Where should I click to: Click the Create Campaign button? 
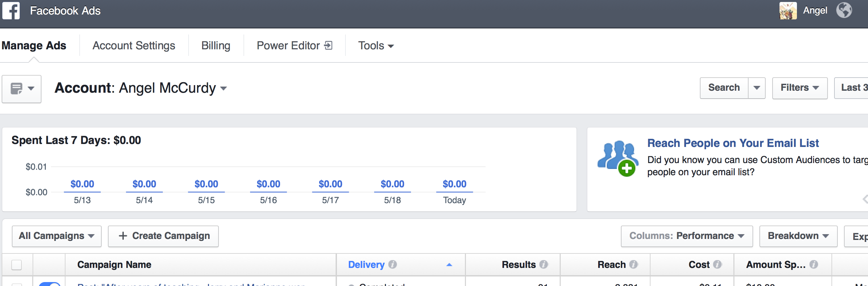163,236
